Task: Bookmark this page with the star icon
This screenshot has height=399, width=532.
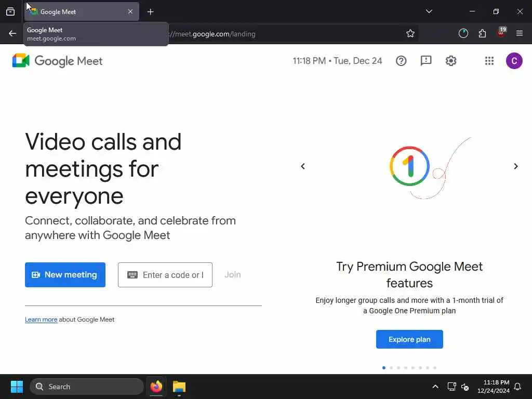Action: tap(410, 34)
